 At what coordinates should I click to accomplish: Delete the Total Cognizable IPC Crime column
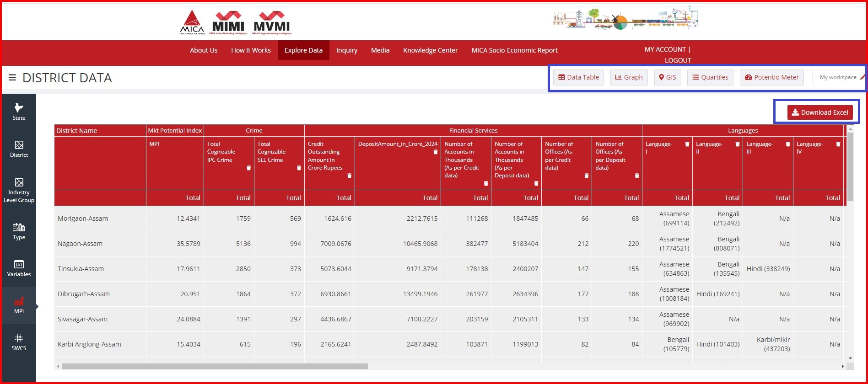(249, 168)
